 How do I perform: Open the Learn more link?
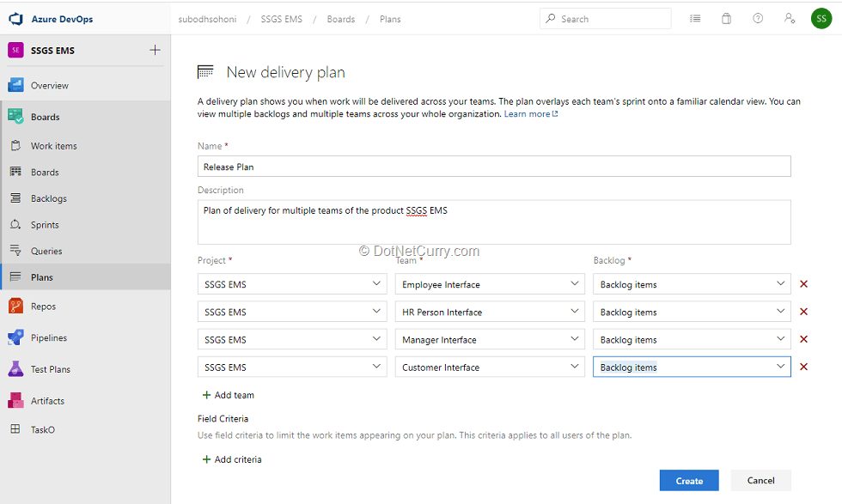(531, 114)
